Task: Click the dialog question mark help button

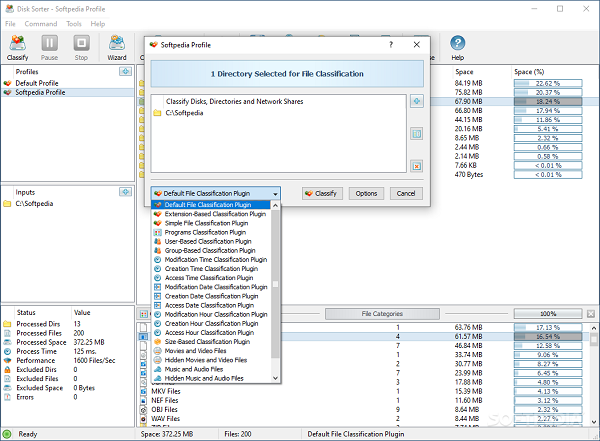Action: click(x=391, y=45)
